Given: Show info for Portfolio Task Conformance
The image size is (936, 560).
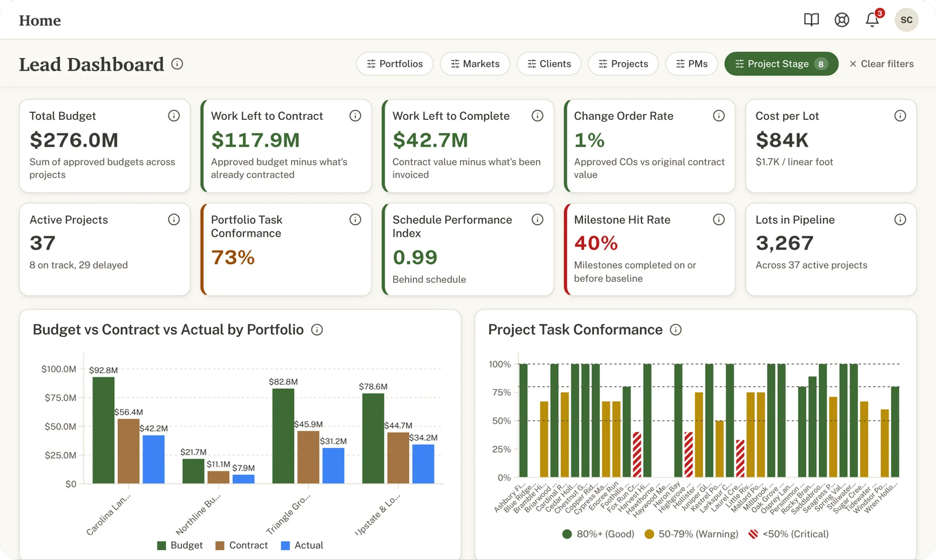Looking at the screenshot, I should click(x=355, y=219).
